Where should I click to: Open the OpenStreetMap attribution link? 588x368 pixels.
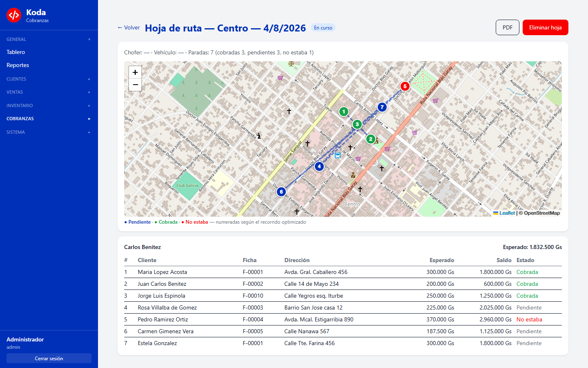542,213
